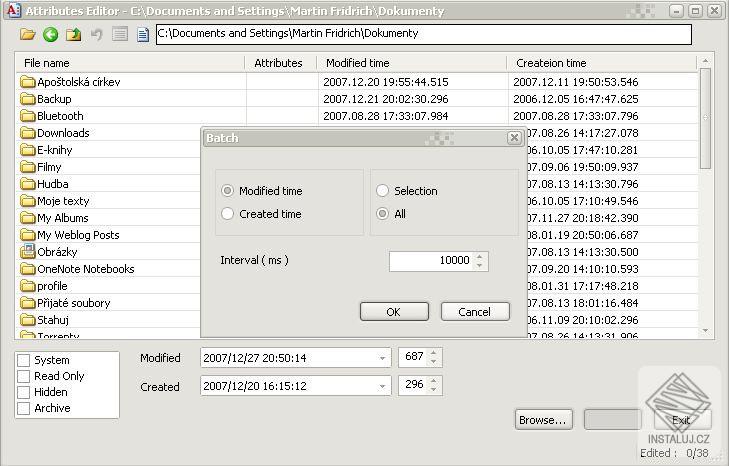
Task: Click the path address input field
Action: pos(424,34)
